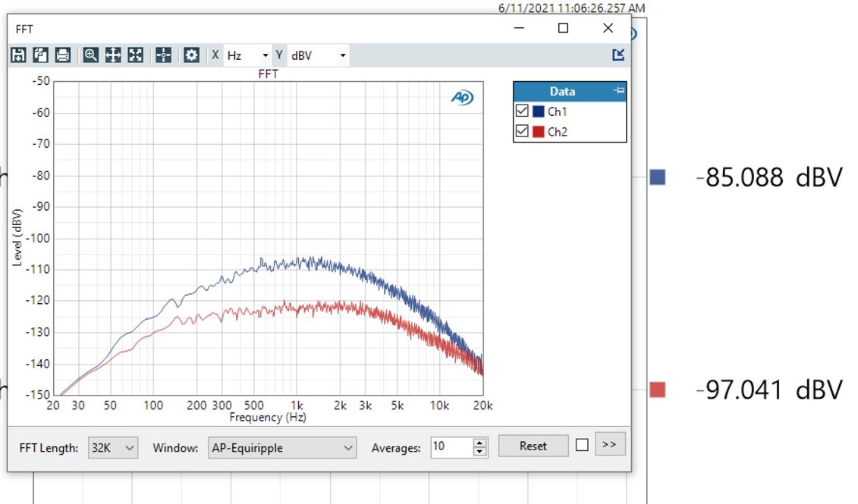This screenshot has width=858, height=504.
Task: Click the fit-to-view expand arrows icon
Action: click(135, 55)
